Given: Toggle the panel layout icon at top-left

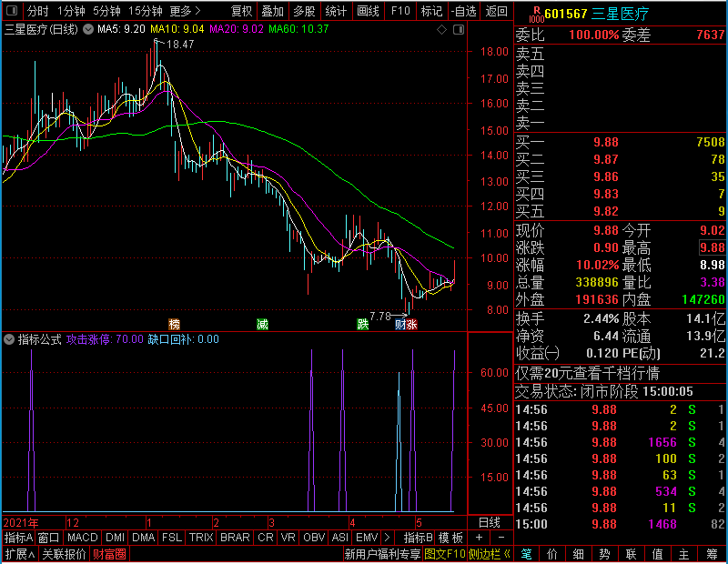Looking at the screenshot, I should (12, 10).
